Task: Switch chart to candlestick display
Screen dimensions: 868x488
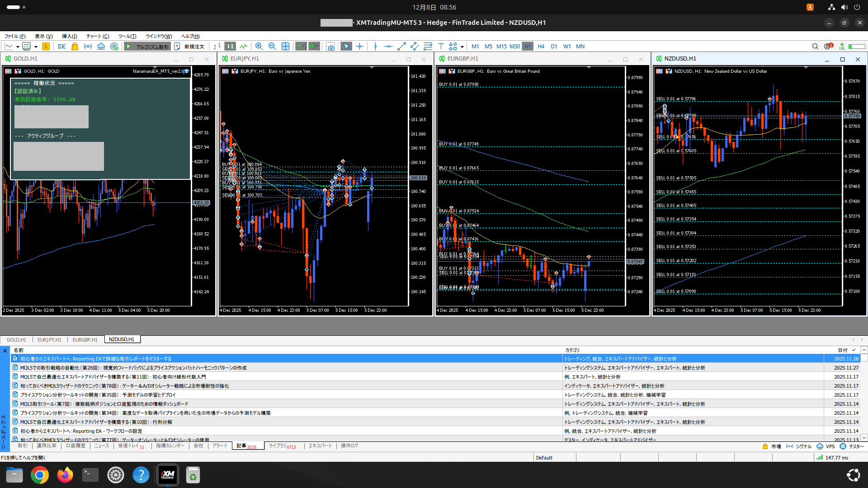Action: [x=230, y=46]
